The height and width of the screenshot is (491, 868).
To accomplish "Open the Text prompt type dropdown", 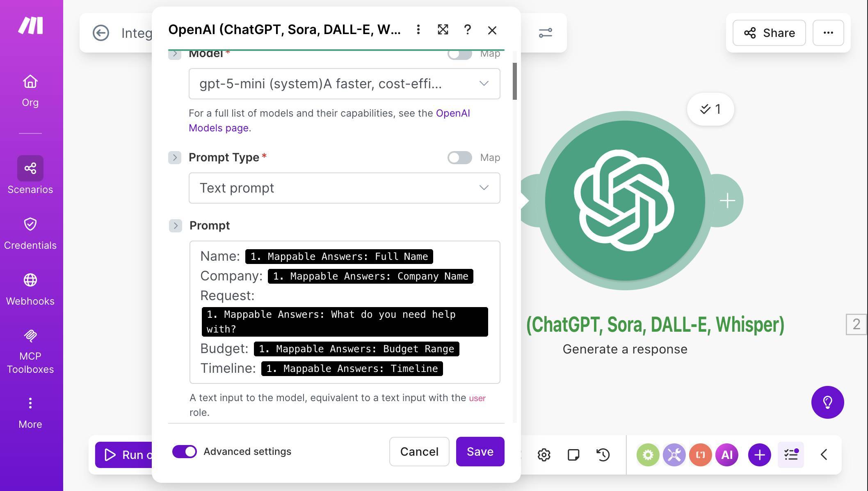I will coord(484,188).
